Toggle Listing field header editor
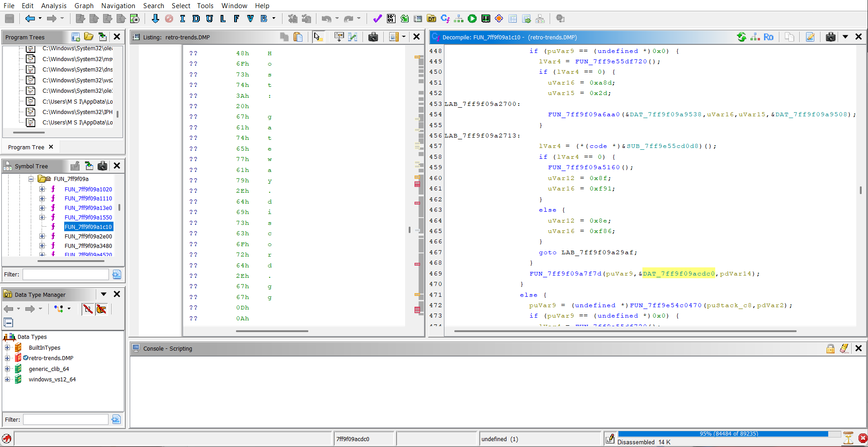The image size is (868, 447). 339,37
